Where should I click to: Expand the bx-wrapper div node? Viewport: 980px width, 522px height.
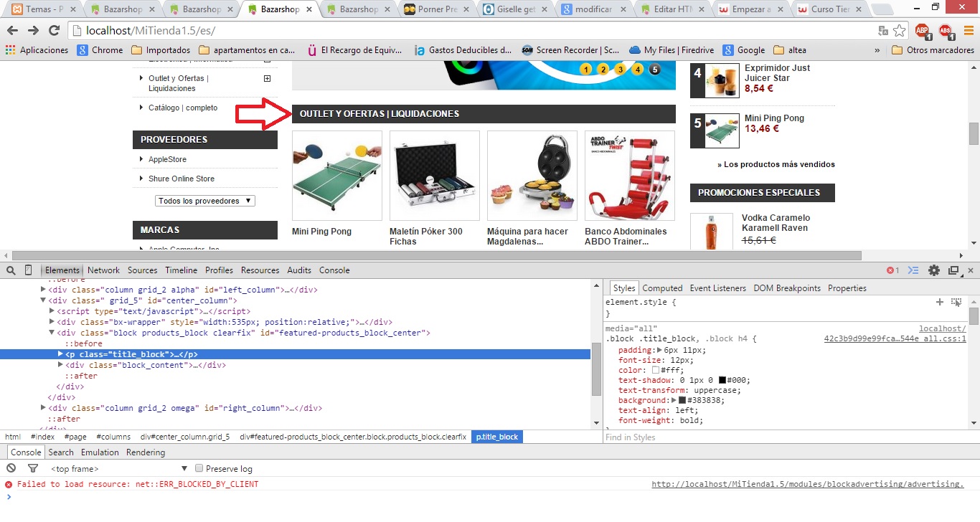pos(52,322)
